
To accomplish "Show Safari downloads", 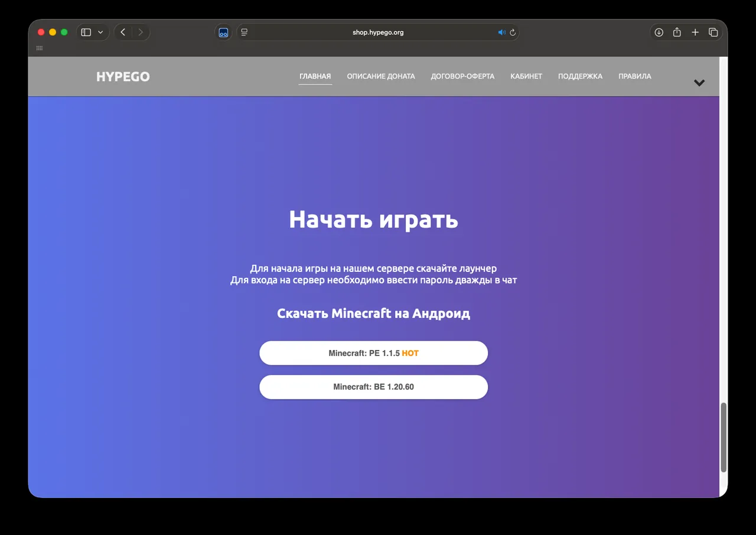I will pyautogui.click(x=659, y=33).
